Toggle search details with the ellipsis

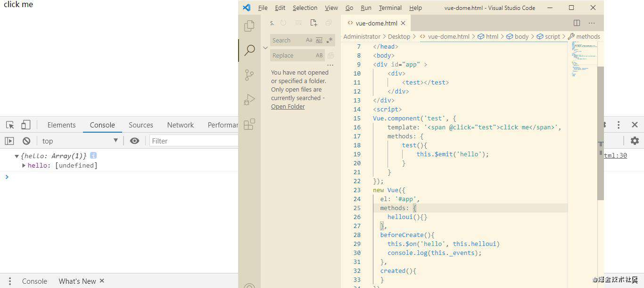click(330, 65)
